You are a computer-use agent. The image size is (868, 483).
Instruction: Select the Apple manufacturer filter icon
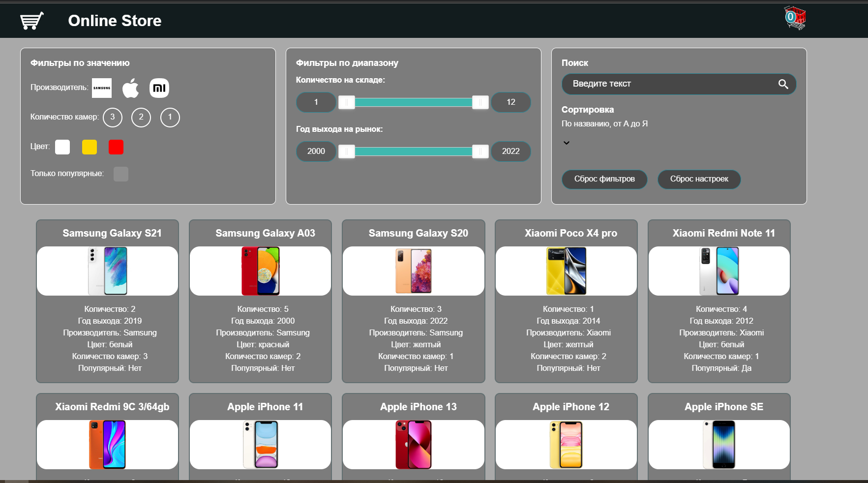coord(130,88)
